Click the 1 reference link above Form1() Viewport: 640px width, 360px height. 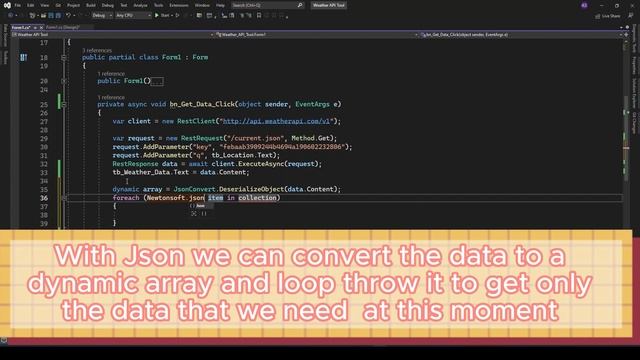[111, 74]
